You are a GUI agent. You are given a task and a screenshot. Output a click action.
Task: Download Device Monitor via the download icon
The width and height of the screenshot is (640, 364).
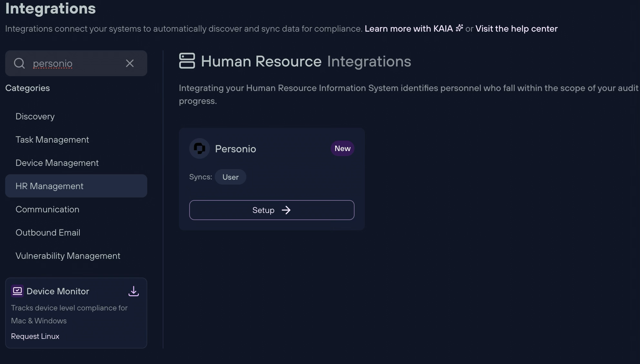134,291
